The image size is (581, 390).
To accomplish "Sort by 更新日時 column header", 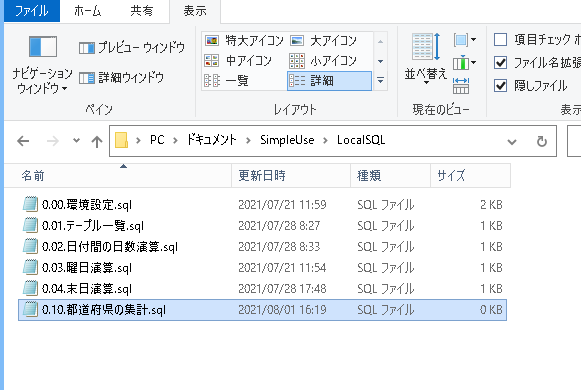I will click(291, 176).
